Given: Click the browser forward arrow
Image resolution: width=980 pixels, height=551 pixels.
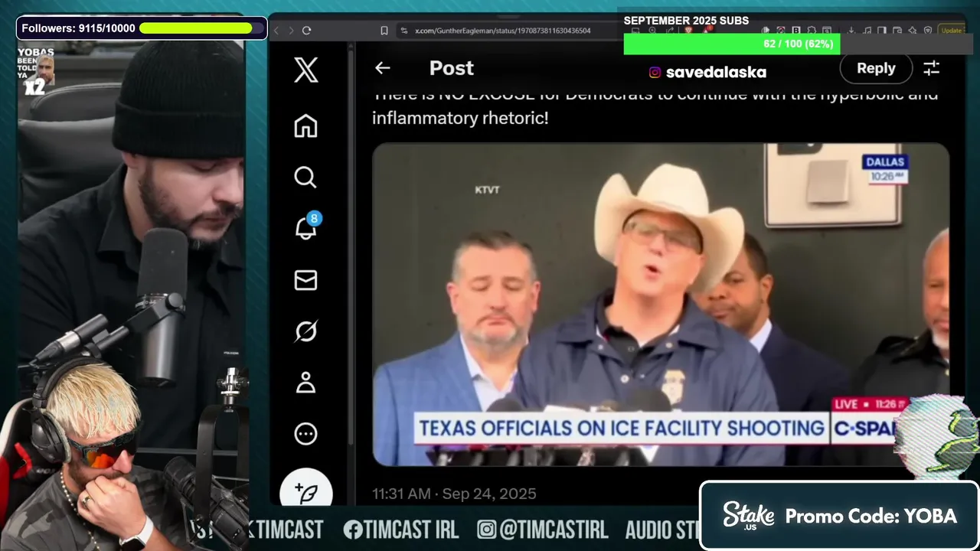Looking at the screenshot, I should pyautogui.click(x=292, y=31).
